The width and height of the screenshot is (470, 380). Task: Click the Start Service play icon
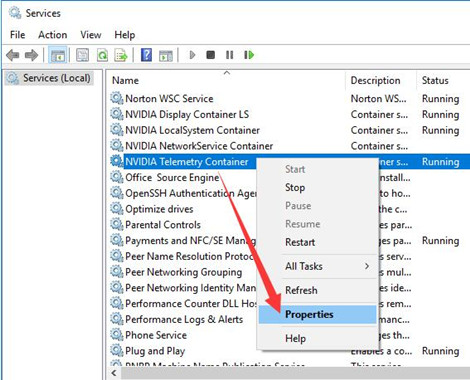coord(192,55)
